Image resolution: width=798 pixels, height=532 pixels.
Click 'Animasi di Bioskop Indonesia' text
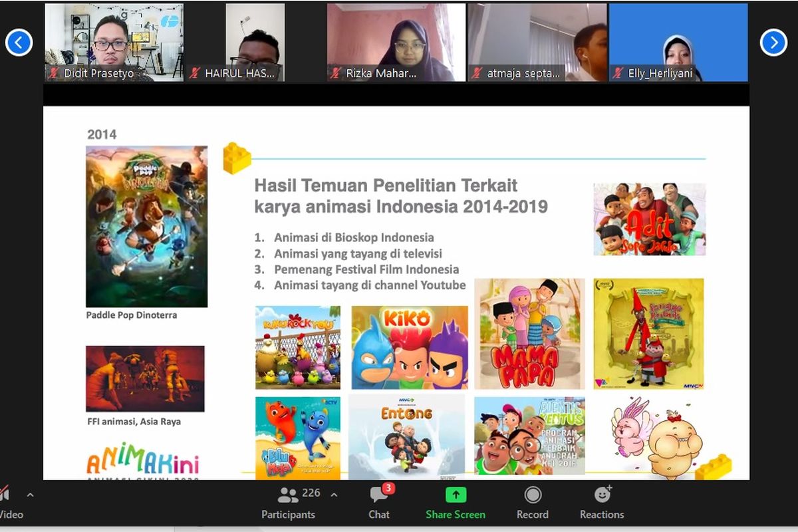point(354,237)
